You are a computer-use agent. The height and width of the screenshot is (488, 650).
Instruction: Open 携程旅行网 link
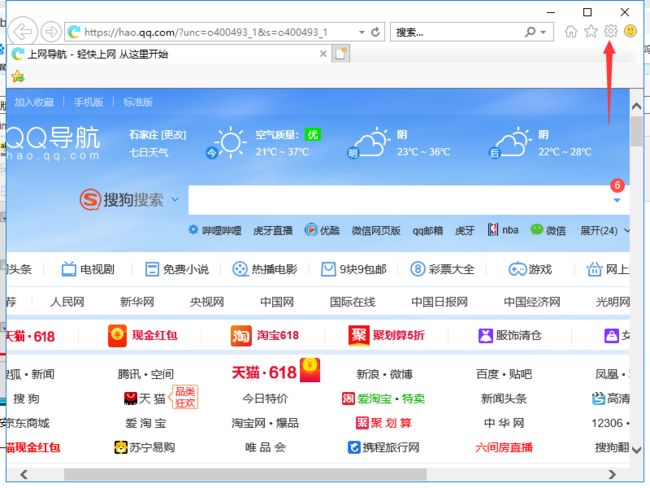click(x=383, y=447)
